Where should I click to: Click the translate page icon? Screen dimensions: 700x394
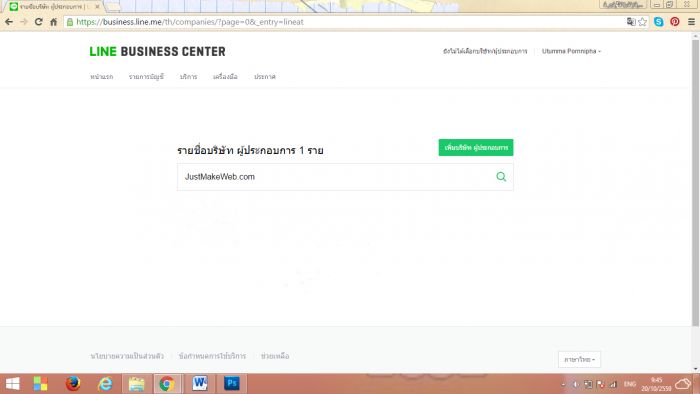(x=631, y=22)
